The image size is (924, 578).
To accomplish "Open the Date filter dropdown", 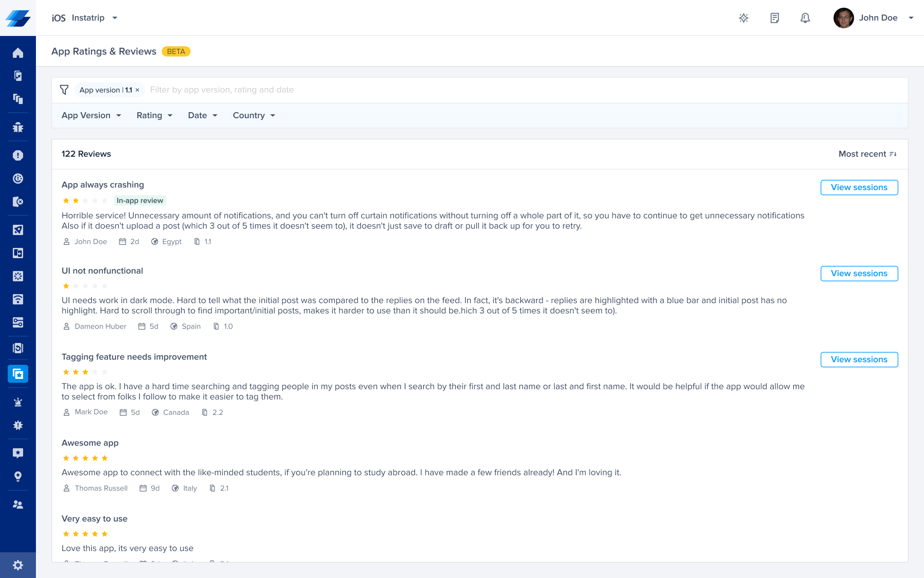I will pos(203,116).
